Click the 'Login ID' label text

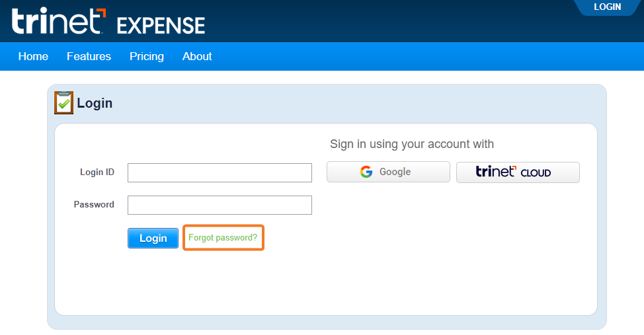[x=97, y=172]
